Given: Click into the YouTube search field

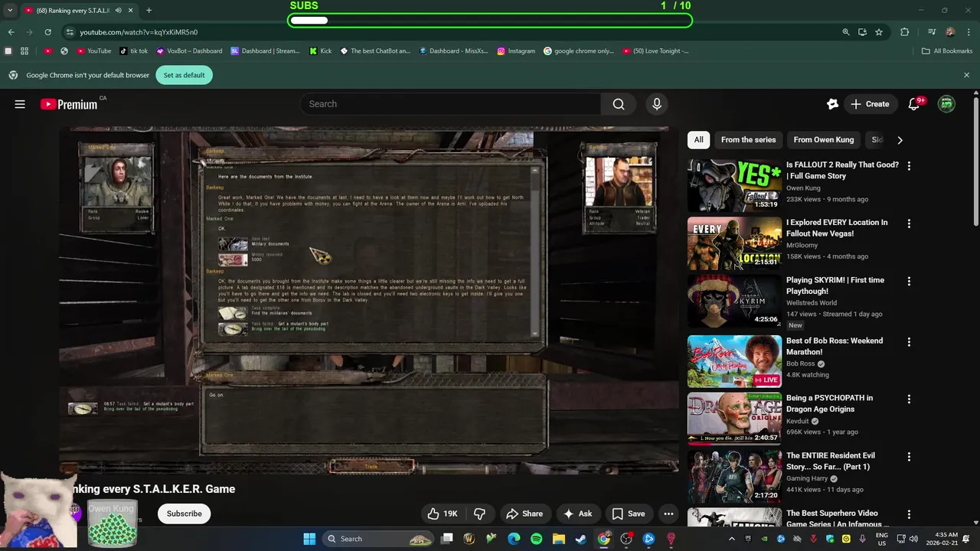Looking at the screenshot, I should coord(450,104).
